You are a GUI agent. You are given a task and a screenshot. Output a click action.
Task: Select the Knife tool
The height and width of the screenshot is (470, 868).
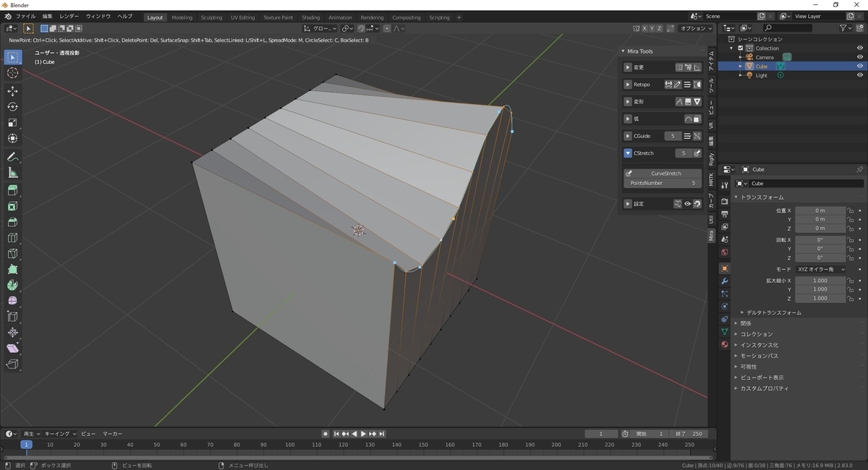[x=12, y=254]
